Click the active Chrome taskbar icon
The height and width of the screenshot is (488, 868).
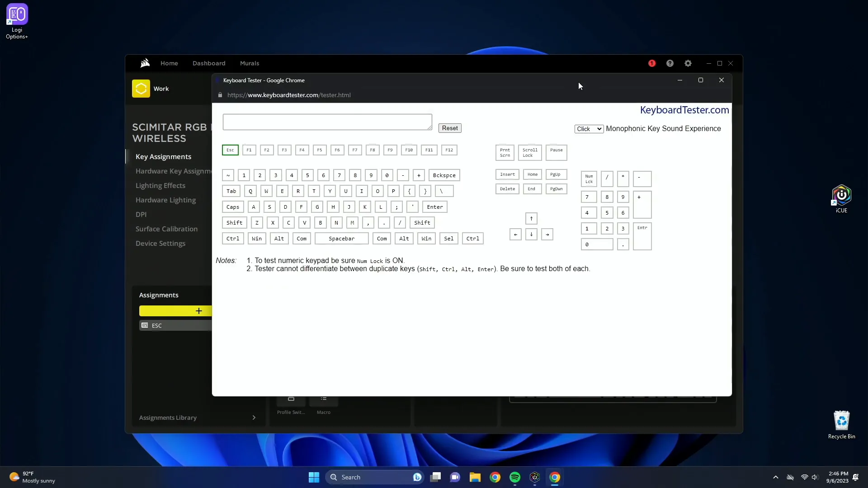(x=555, y=477)
